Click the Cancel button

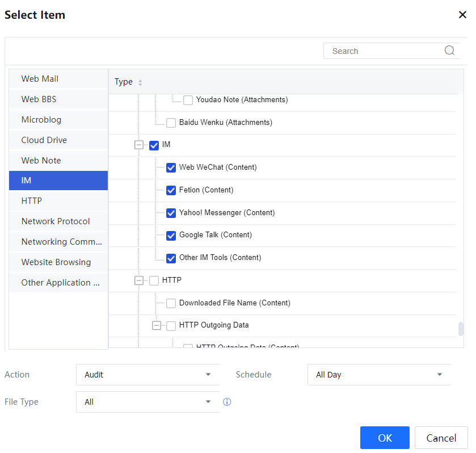(x=441, y=438)
